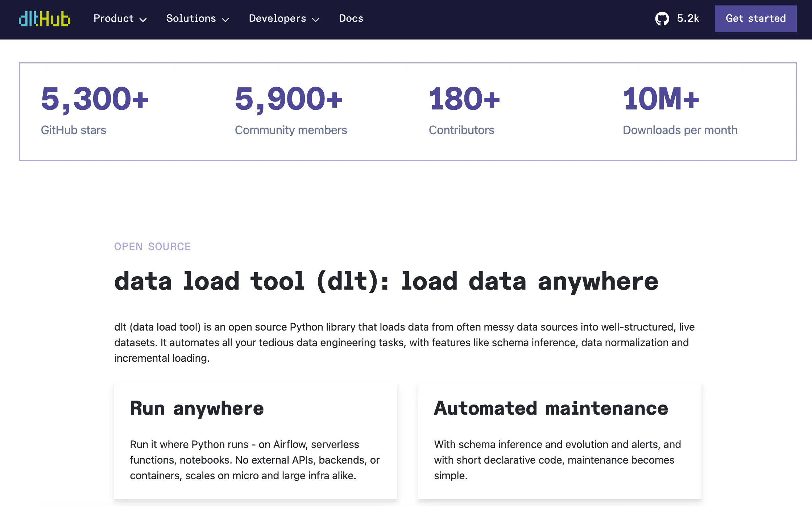
Task: Open the Solutions menu
Action: [198, 18]
